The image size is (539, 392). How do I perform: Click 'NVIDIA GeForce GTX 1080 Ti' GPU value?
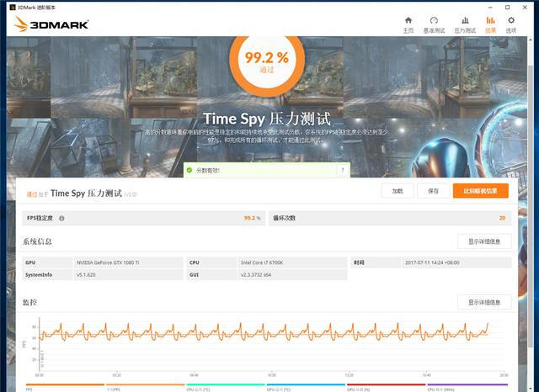108,262
